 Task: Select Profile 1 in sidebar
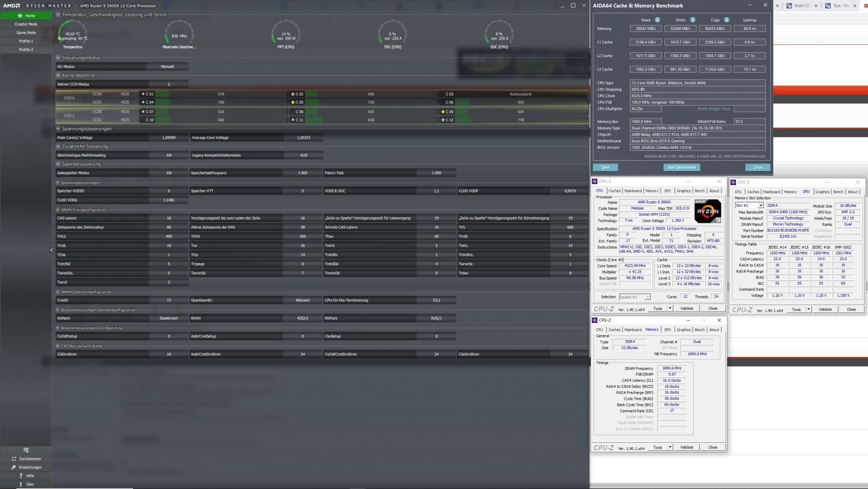(x=26, y=41)
